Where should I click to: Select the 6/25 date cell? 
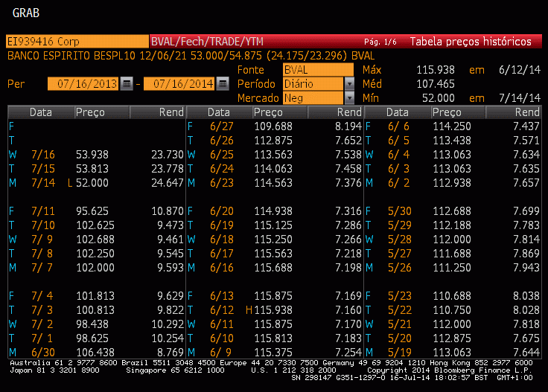coord(222,155)
